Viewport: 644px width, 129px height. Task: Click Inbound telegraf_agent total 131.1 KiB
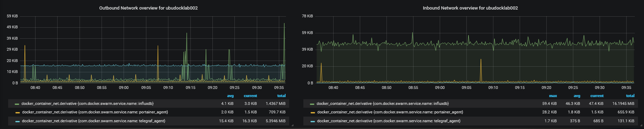point(626,121)
